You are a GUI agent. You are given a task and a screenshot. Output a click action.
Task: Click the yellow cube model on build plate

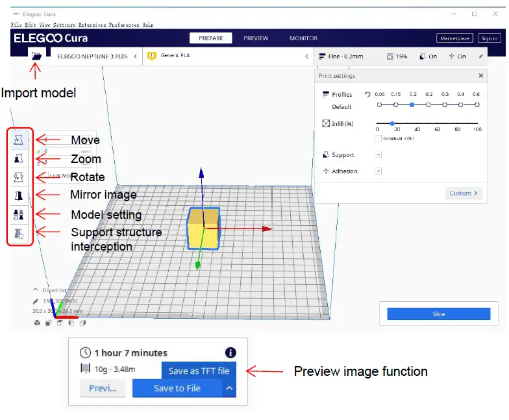tap(203, 229)
